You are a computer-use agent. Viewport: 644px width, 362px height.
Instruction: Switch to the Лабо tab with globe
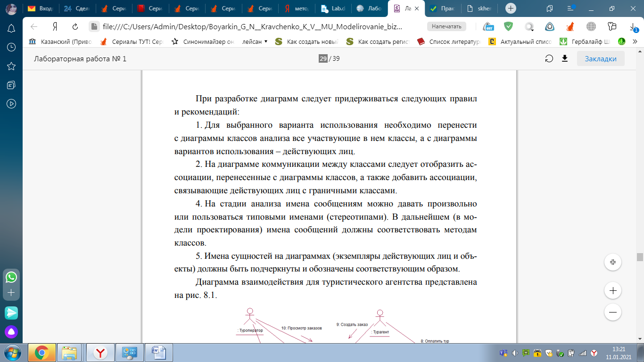370,8
